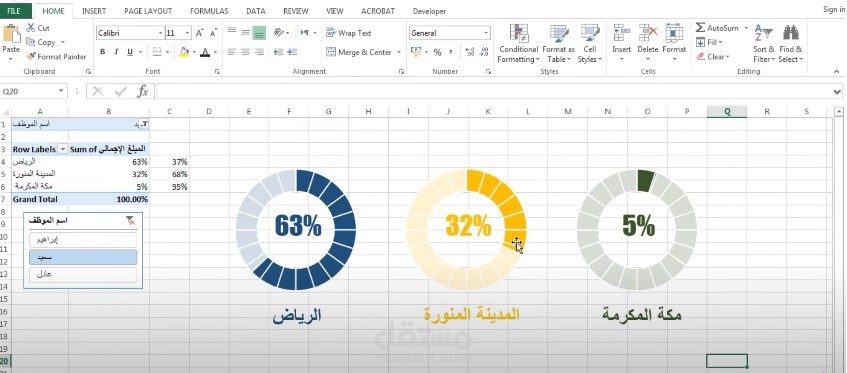Decrease the cell indent
This screenshot has height=373, width=847.
279,52
